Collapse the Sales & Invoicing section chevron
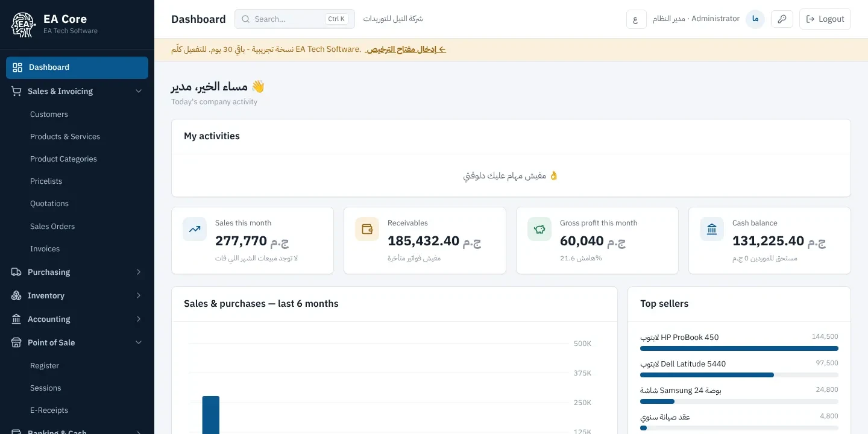Viewport: 868px width, 434px height. [x=139, y=91]
